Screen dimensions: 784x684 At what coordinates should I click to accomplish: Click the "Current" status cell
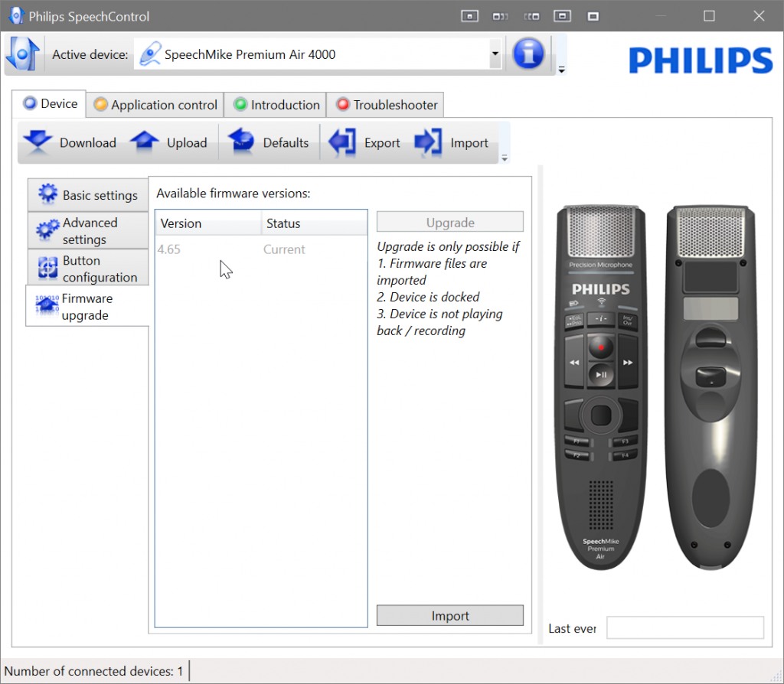284,249
